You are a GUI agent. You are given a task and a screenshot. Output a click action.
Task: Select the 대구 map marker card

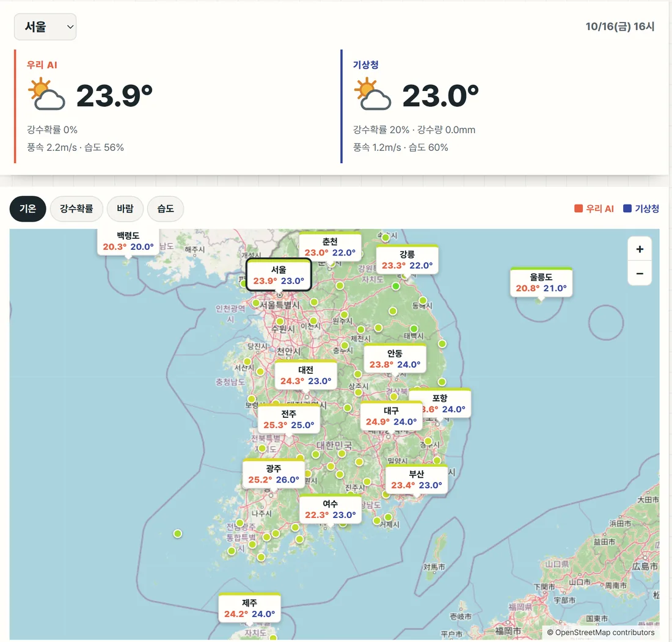tap(391, 416)
